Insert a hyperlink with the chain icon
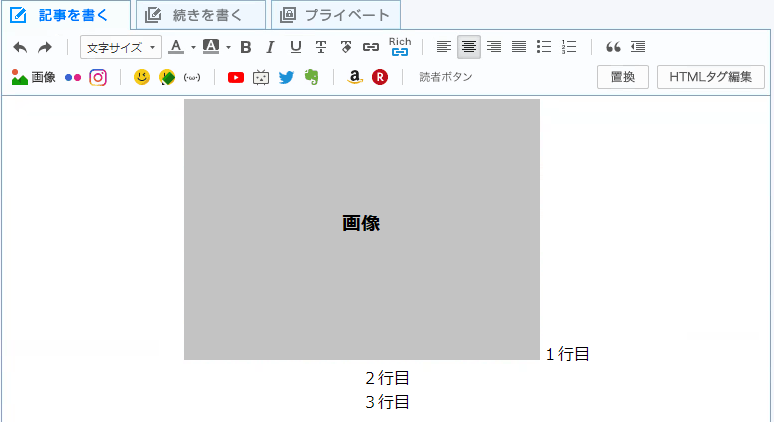Viewport: 774px width, 422px height. coord(371,47)
